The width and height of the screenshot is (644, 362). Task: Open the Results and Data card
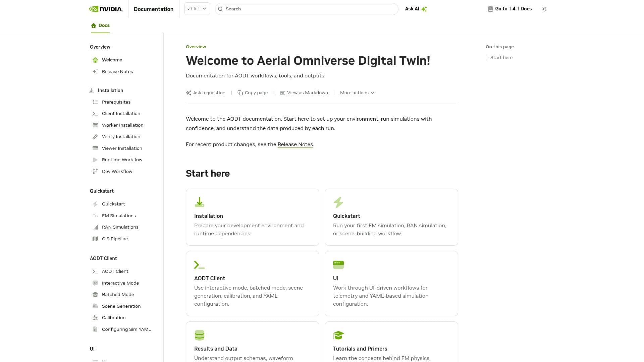tap(252, 342)
